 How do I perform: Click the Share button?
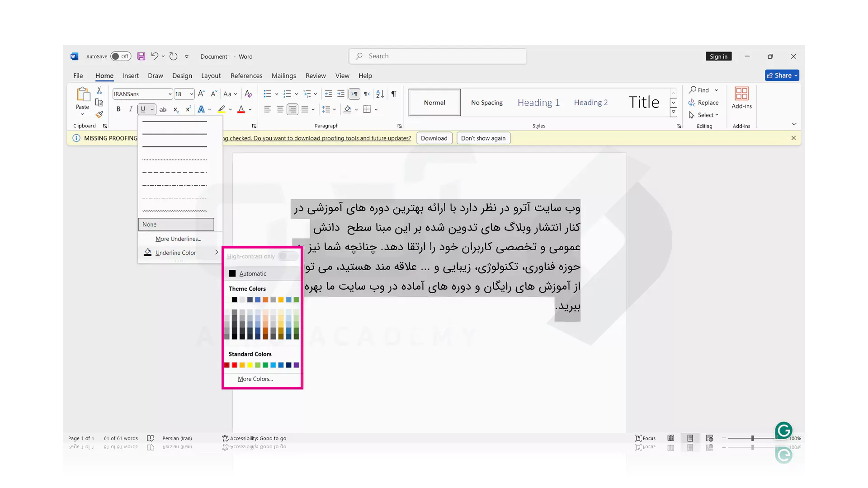click(782, 75)
